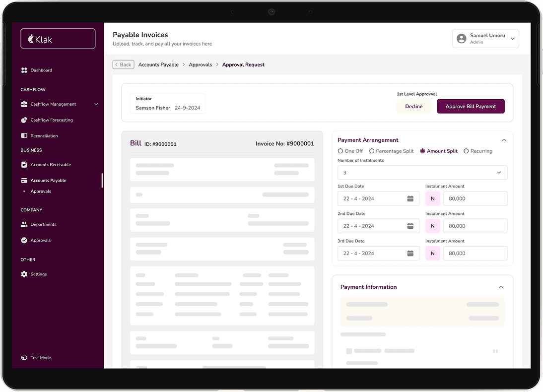Select the One Off payment option
This screenshot has width=543, height=392.
[340, 151]
